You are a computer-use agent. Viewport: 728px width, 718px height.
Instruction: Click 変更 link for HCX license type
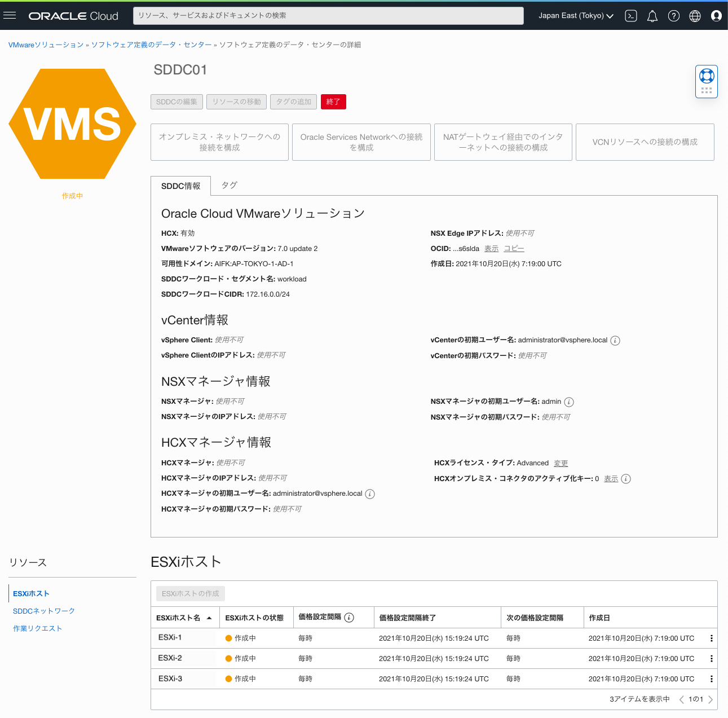pos(561,464)
